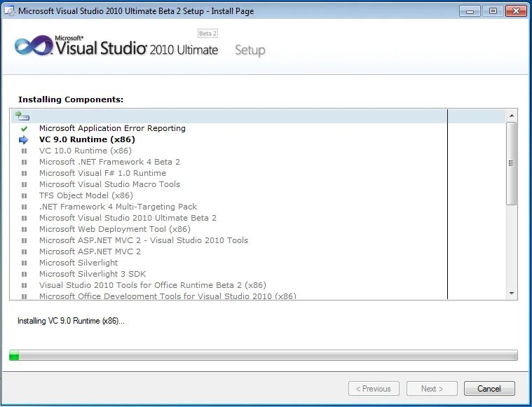Minimize the setup window
Screen dimensions: 532x407
click(470, 11)
